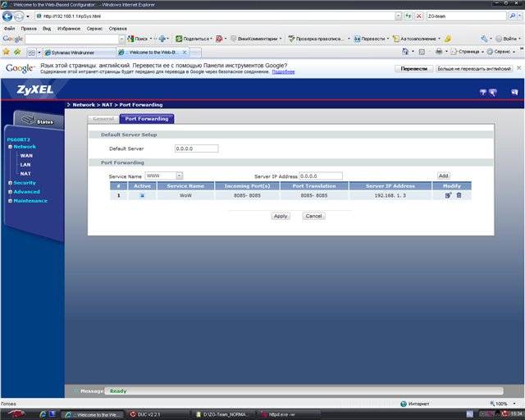Click the Add button

tap(443, 176)
